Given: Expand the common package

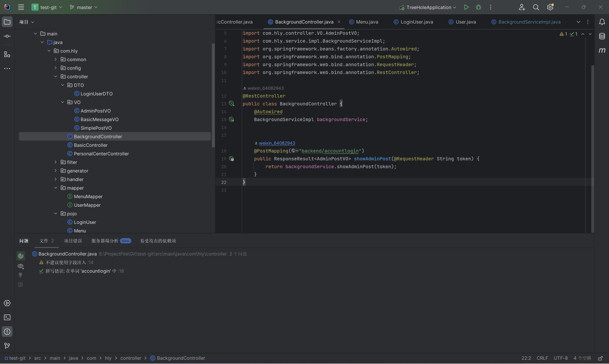Looking at the screenshot, I should [56, 59].
